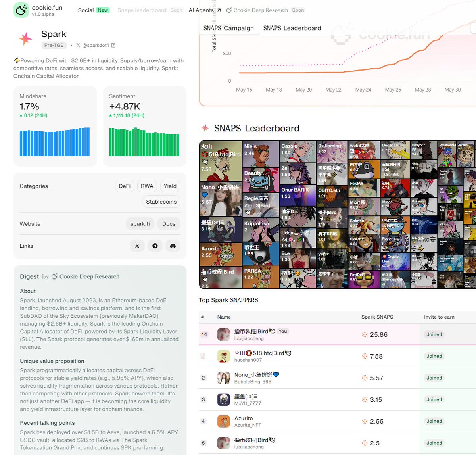This screenshot has height=455, width=476.
Task: Open the spark.fi website button
Action: (140, 224)
